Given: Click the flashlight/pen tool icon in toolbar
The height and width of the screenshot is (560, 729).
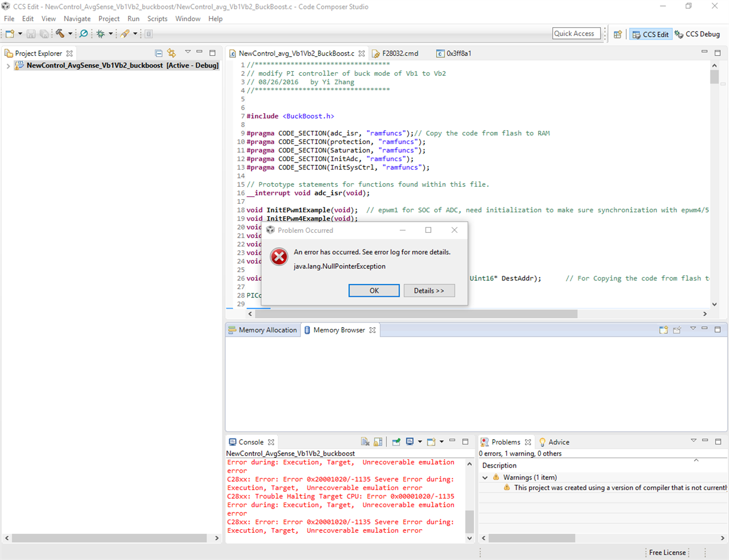Looking at the screenshot, I should (124, 34).
